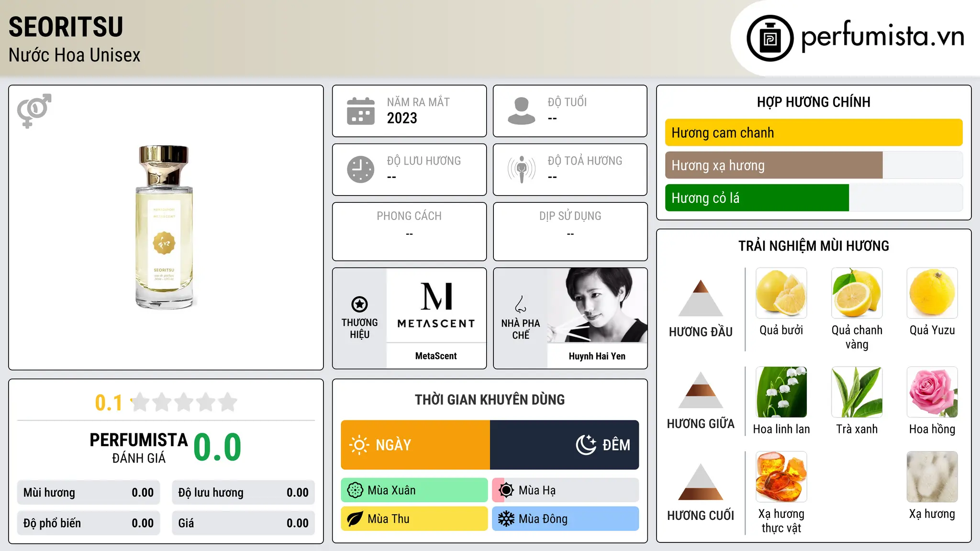Click the TRẢI NGHIỆM MÙI HƯƠNG heading
The height and width of the screenshot is (551, 980).
pos(813,246)
